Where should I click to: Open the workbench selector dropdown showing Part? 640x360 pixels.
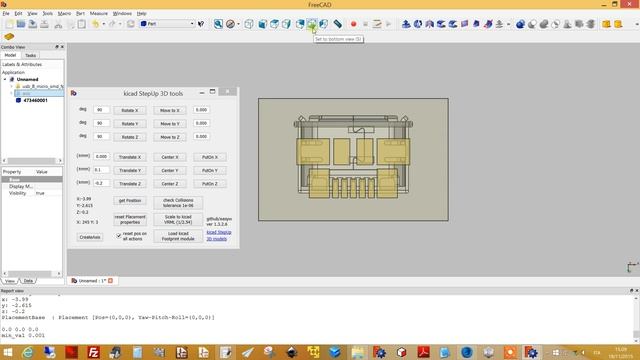pos(167,24)
